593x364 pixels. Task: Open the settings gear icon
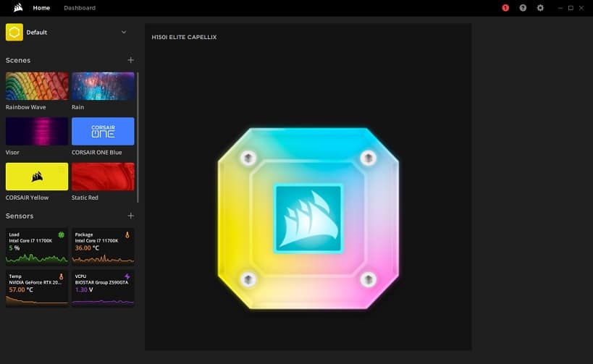540,8
